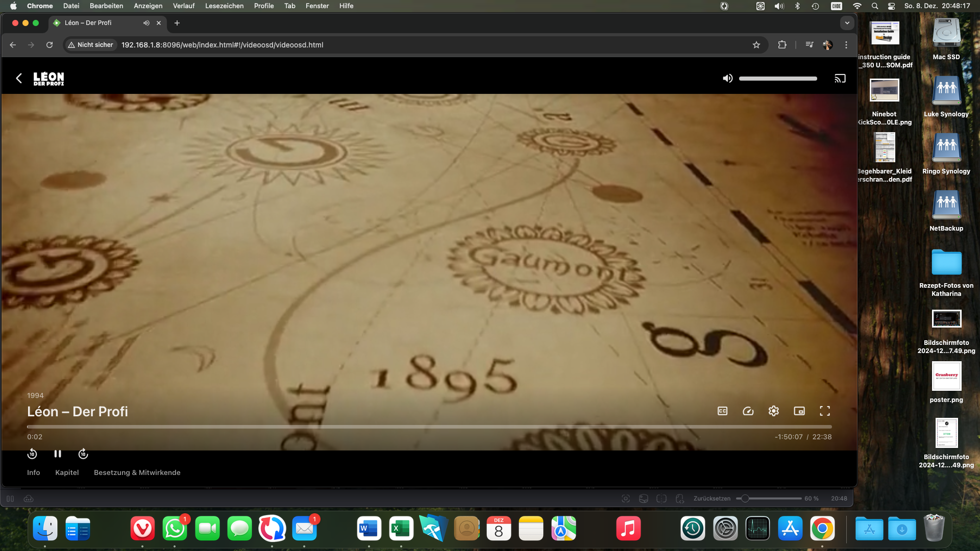Go back from video player
Screen dimensions: 980x551
pyautogui.click(x=19, y=78)
